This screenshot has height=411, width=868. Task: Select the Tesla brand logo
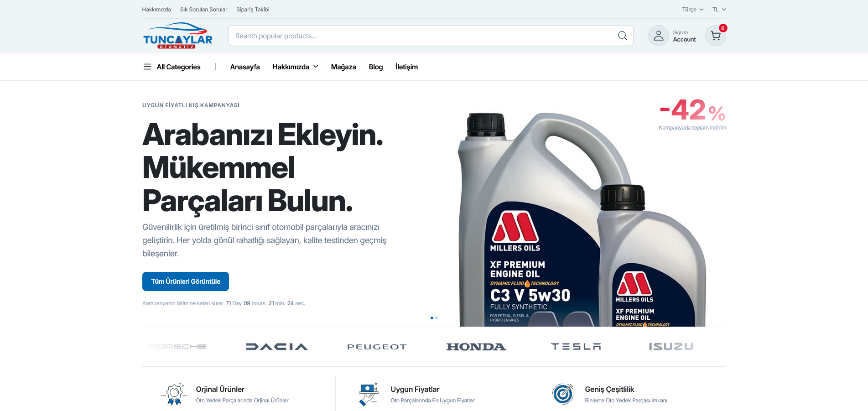(x=576, y=347)
